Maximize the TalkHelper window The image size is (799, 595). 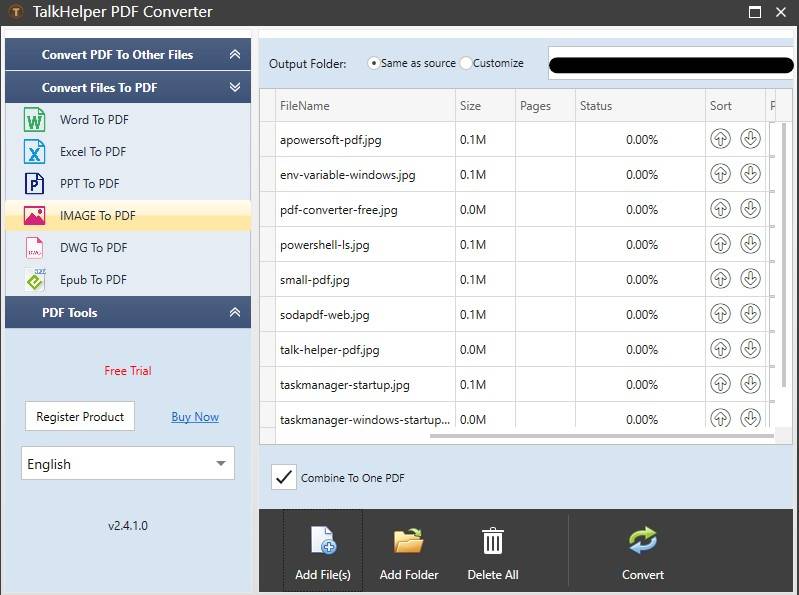pos(755,12)
